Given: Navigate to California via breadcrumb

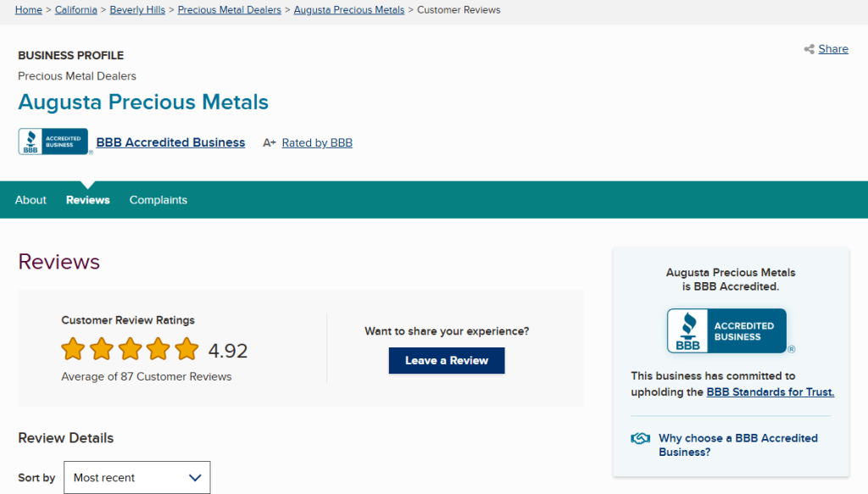Looking at the screenshot, I should (x=75, y=9).
